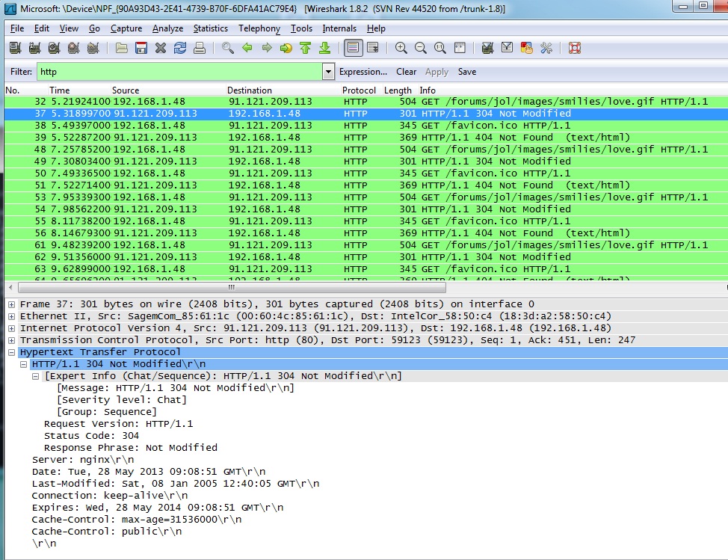Viewport: 728px width, 560px height.
Task: Select packet 39 404 Not Found row
Action: point(365,138)
